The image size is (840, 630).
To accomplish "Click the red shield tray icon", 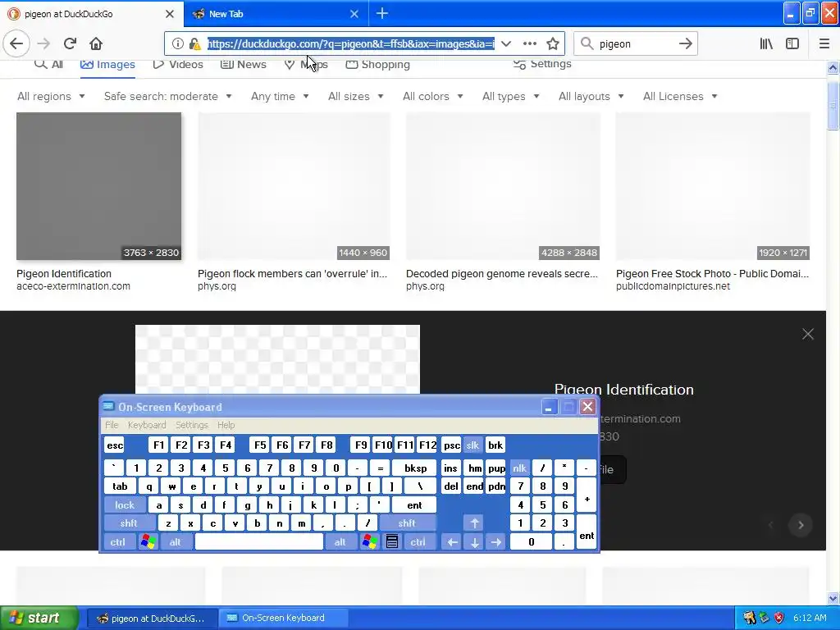I will tap(779, 618).
